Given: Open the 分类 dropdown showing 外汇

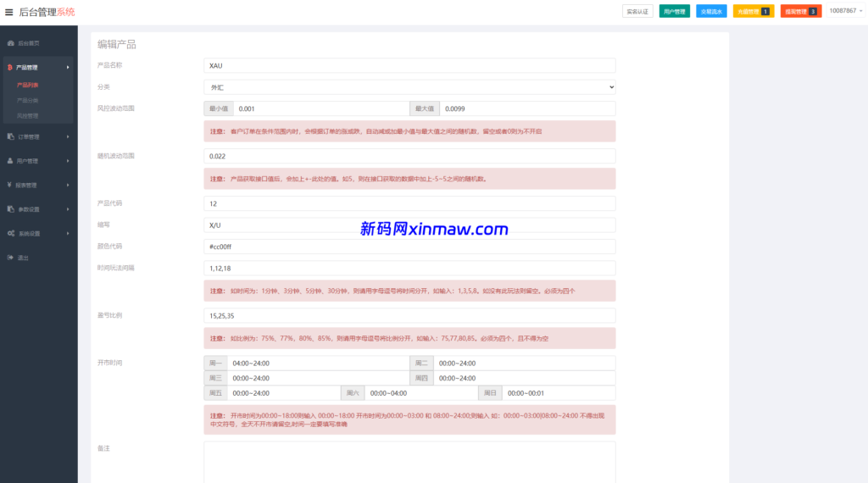Looking at the screenshot, I should pyautogui.click(x=409, y=87).
